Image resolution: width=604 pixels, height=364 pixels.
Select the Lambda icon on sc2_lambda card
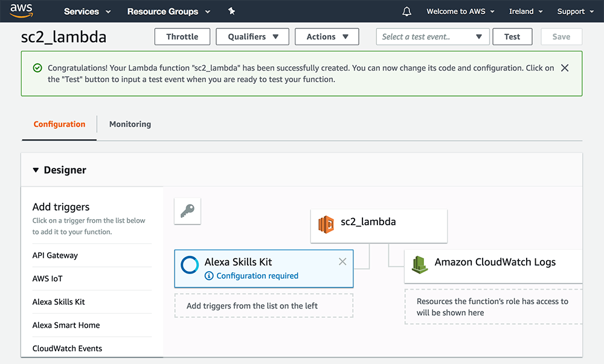coord(326,225)
